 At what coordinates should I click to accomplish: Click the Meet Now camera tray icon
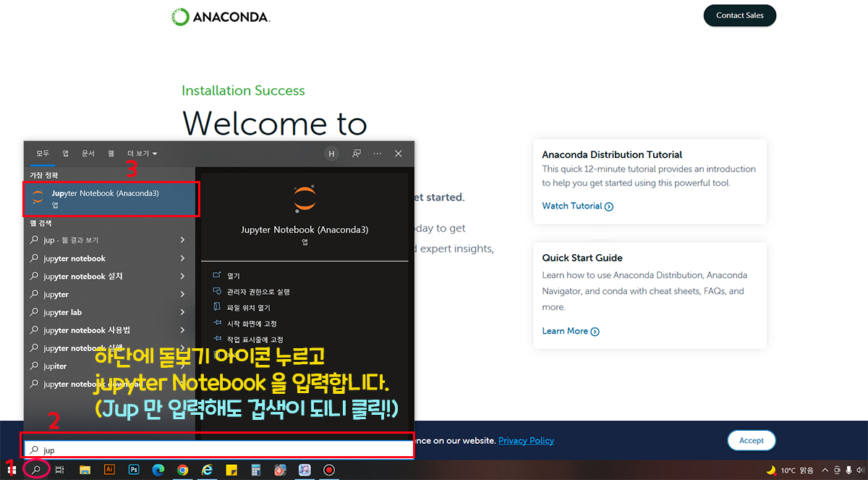tap(837, 470)
